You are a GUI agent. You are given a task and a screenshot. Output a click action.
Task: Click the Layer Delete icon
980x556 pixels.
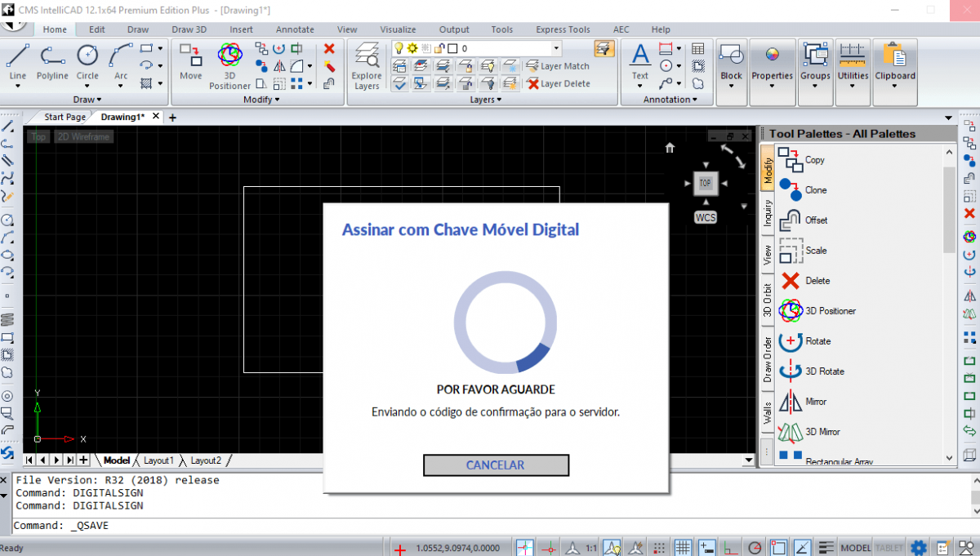tap(534, 84)
